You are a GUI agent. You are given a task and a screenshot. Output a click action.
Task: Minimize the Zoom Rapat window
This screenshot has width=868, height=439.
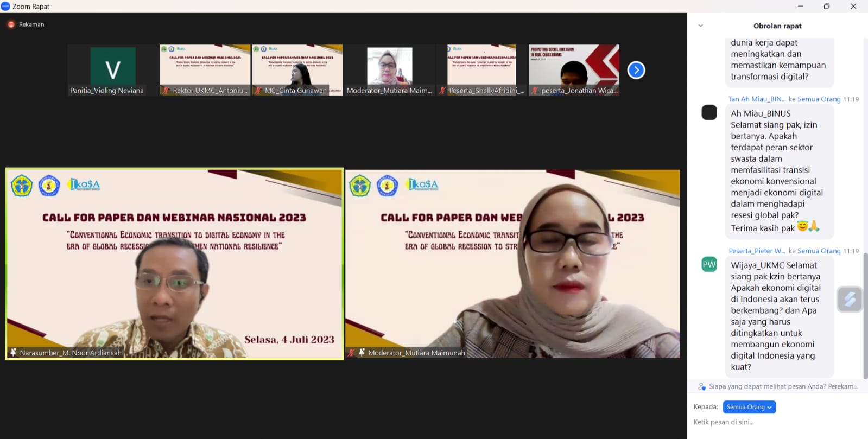(800, 7)
